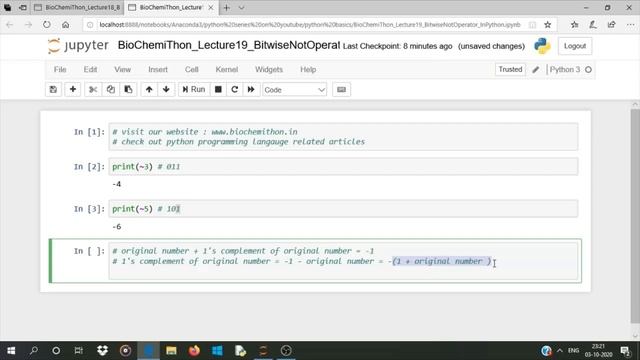Click the localhost address bar
The width and height of the screenshot is (640, 360).
310,24
